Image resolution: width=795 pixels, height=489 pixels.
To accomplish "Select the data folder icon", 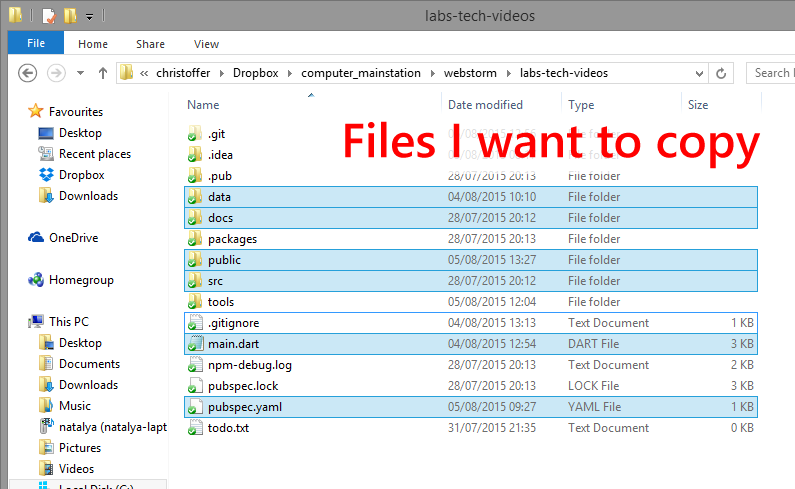I will point(195,197).
